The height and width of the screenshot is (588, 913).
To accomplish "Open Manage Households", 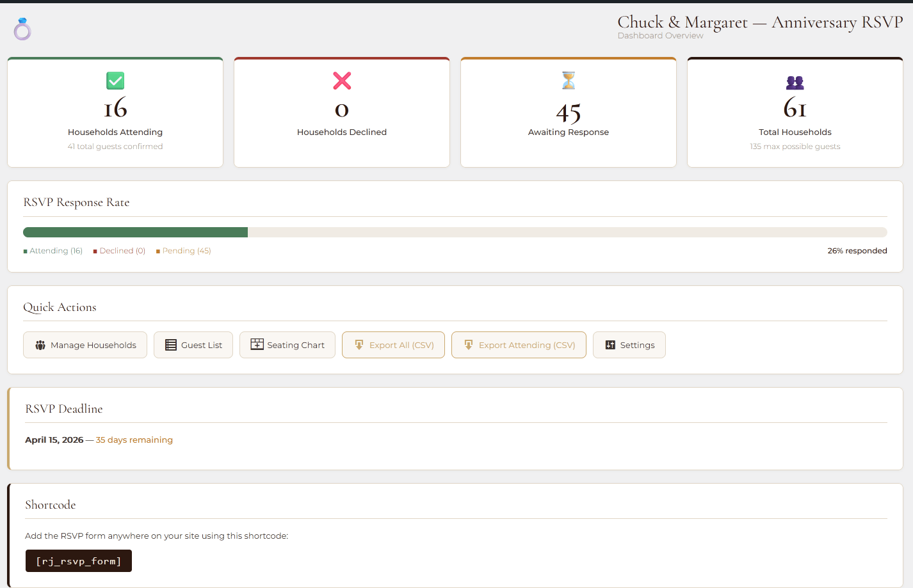I will pyautogui.click(x=85, y=345).
